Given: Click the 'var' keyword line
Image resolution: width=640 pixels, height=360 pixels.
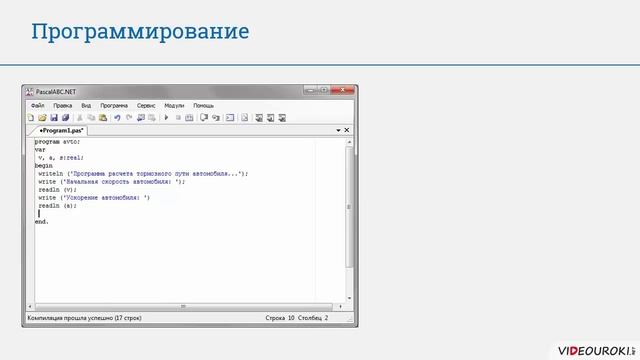Looking at the screenshot, I should pos(40,150).
